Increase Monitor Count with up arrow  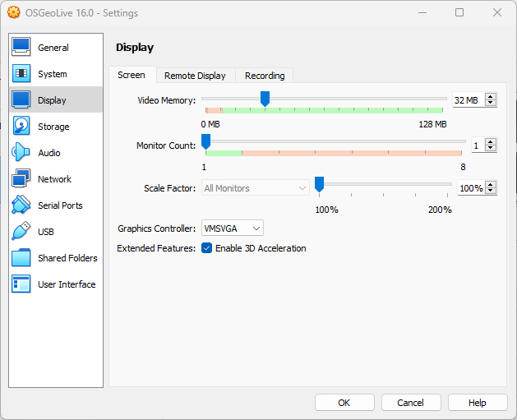pyautogui.click(x=491, y=142)
